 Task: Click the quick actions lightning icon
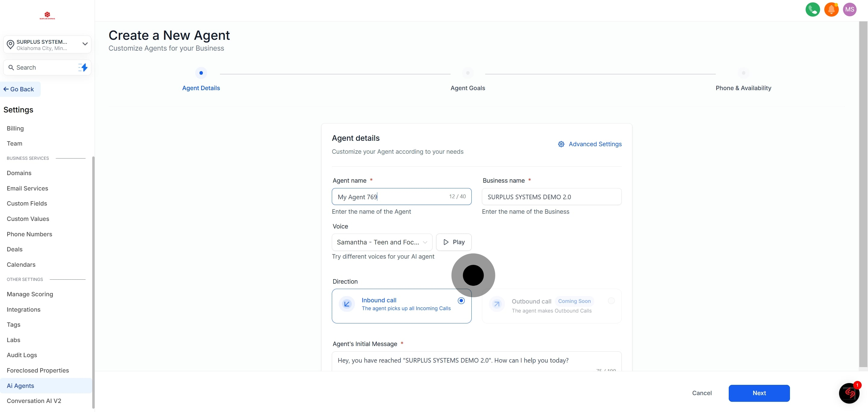point(83,68)
